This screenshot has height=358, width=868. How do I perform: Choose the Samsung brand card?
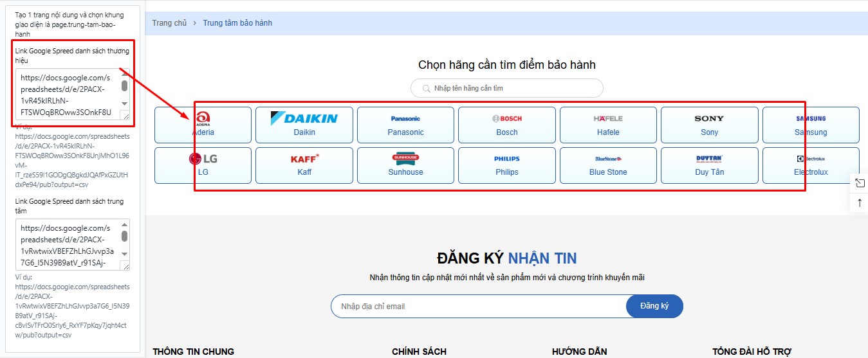(x=811, y=125)
